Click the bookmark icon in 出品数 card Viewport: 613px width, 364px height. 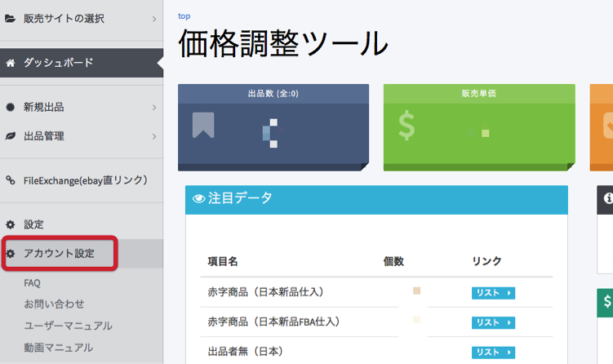(x=203, y=125)
